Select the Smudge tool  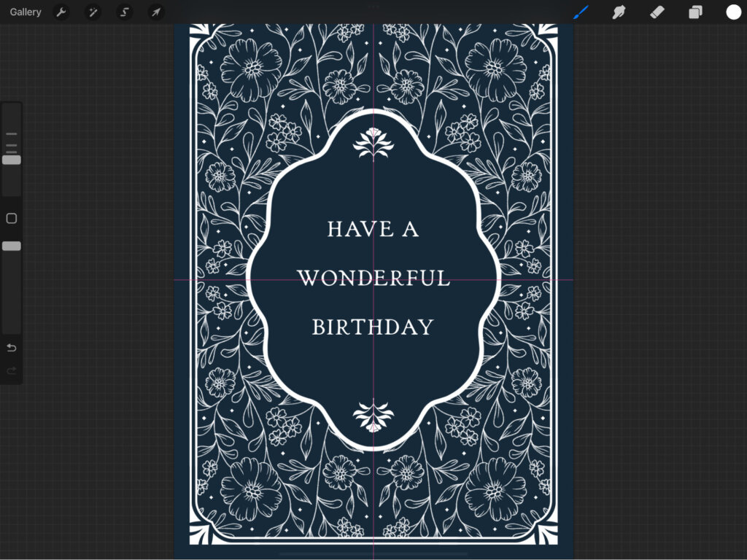click(x=619, y=12)
